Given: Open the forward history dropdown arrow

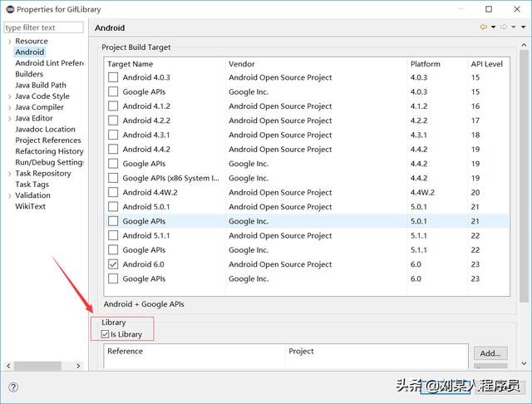Looking at the screenshot, I should coord(514,27).
